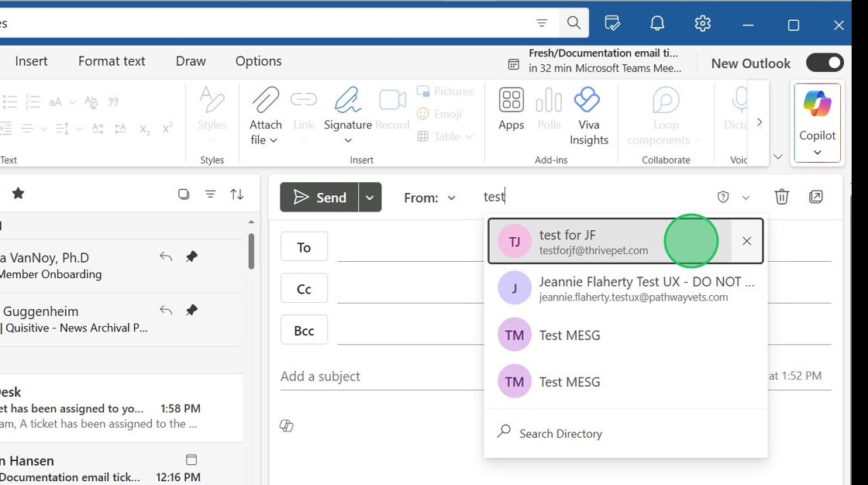Click Search Directory in suggestions
The image size is (868, 485).
click(x=560, y=434)
